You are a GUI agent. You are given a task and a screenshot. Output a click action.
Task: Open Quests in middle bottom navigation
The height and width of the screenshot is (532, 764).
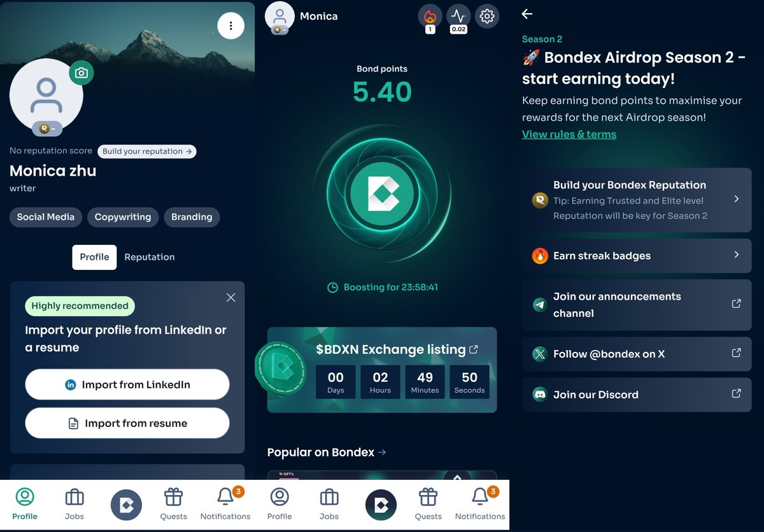pos(428,504)
